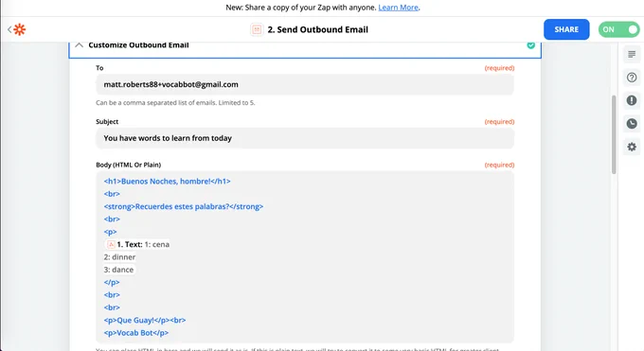Open the Learn More link

[399, 8]
